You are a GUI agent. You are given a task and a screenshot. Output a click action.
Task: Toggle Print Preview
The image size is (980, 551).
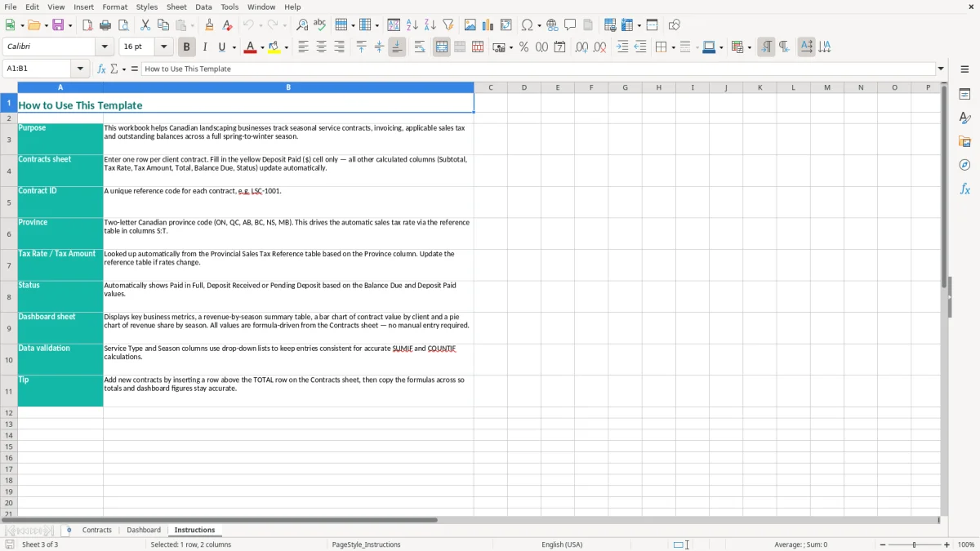click(x=123, y=25)
